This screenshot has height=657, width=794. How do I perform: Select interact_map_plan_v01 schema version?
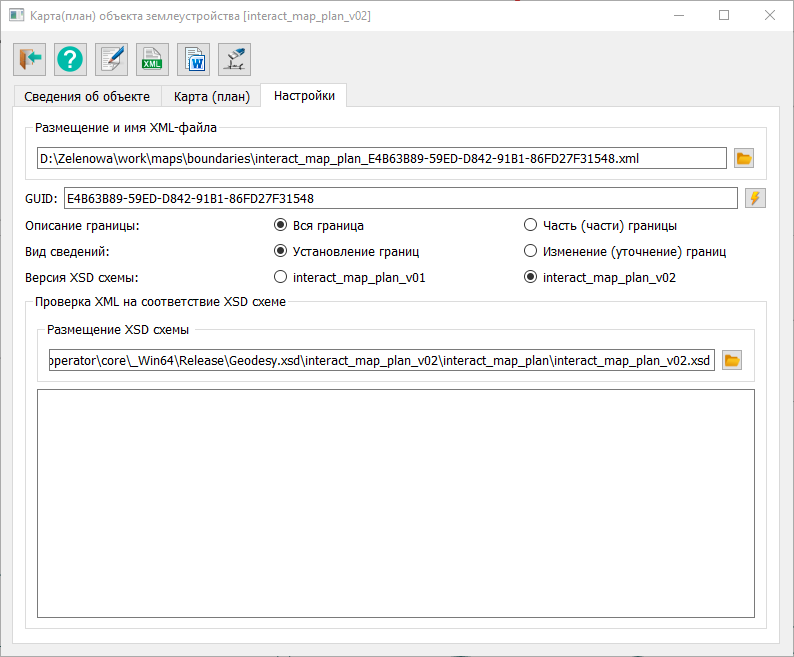281,278
